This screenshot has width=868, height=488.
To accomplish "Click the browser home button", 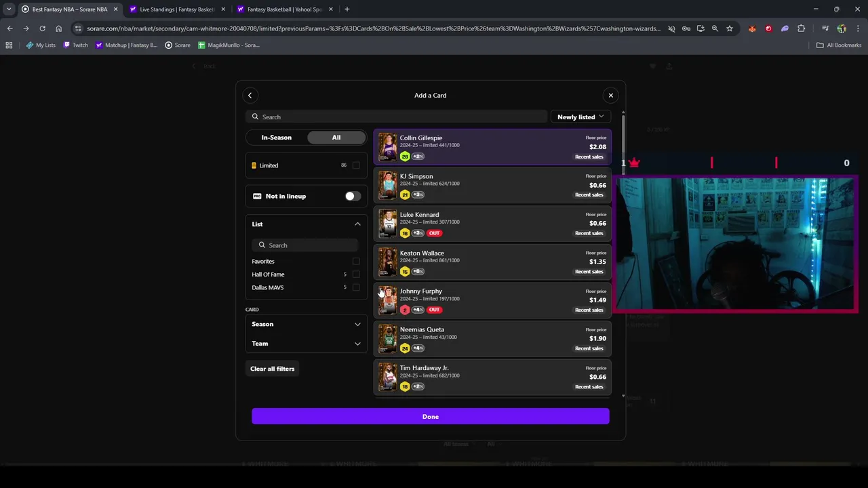I will (x=58, y=28).
